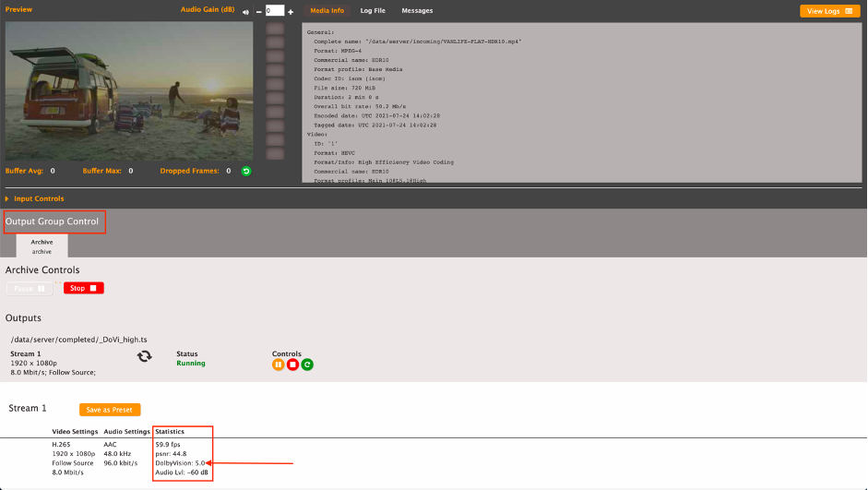Click the 96.0 kbit/s audio bitrate

(x=120, y=463)
